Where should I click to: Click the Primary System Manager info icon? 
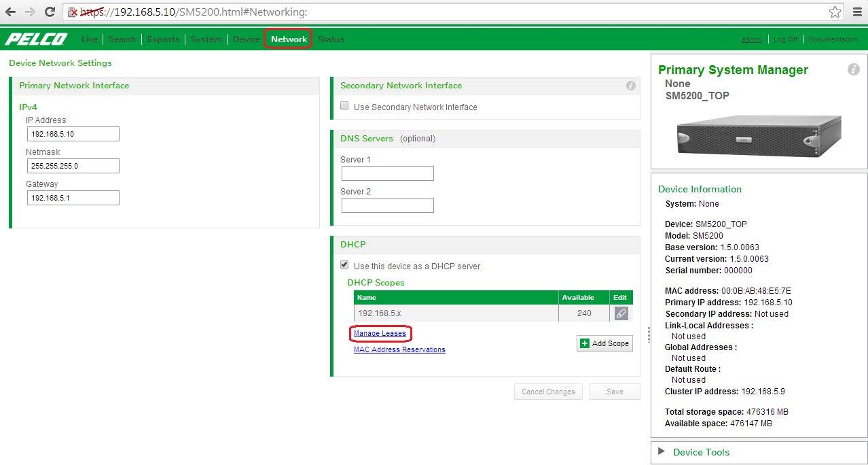[x=853, y=70]
